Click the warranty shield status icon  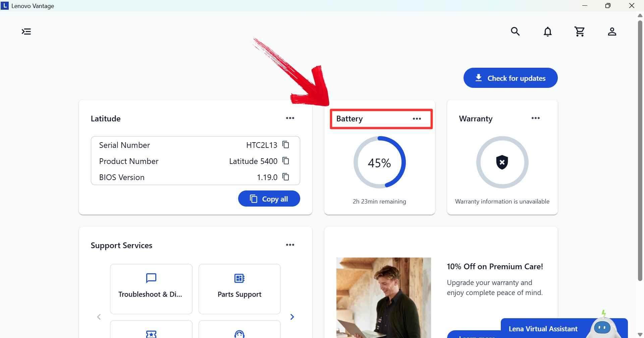[x=502, y=162]
